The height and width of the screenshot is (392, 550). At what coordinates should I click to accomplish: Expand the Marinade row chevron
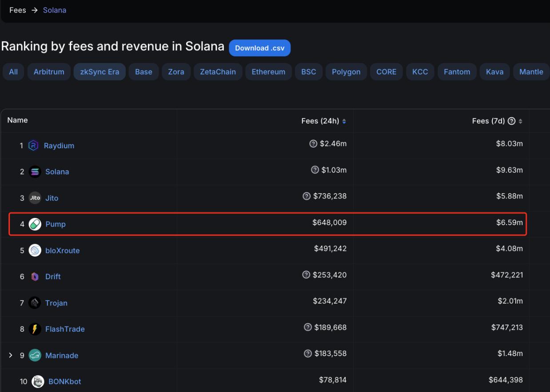11,355
